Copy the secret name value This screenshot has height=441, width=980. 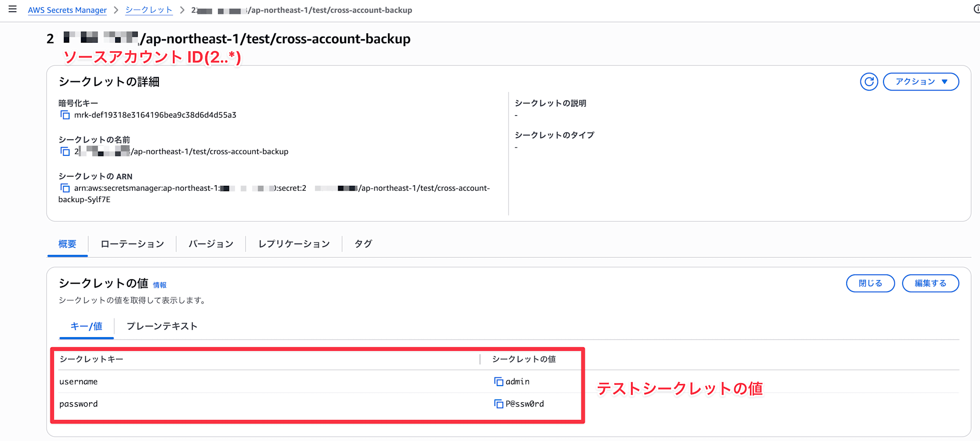point(65,151)
